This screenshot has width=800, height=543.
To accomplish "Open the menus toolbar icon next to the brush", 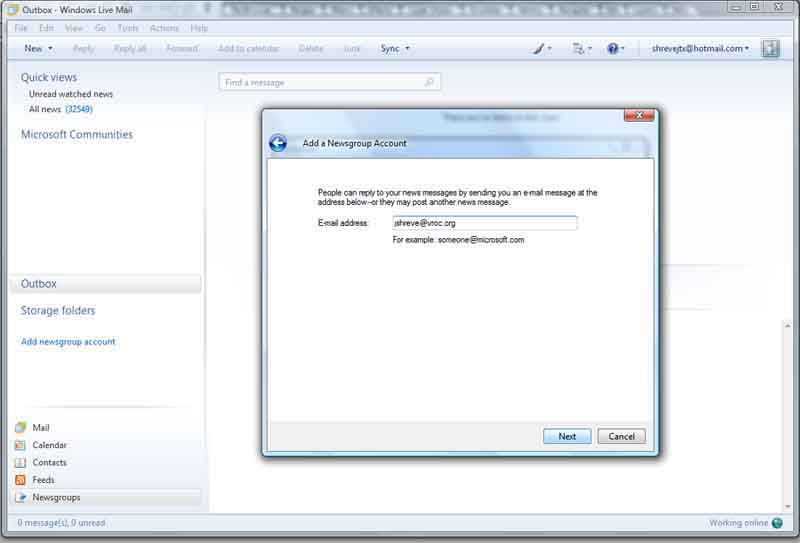I will click(x=579, y=49).
